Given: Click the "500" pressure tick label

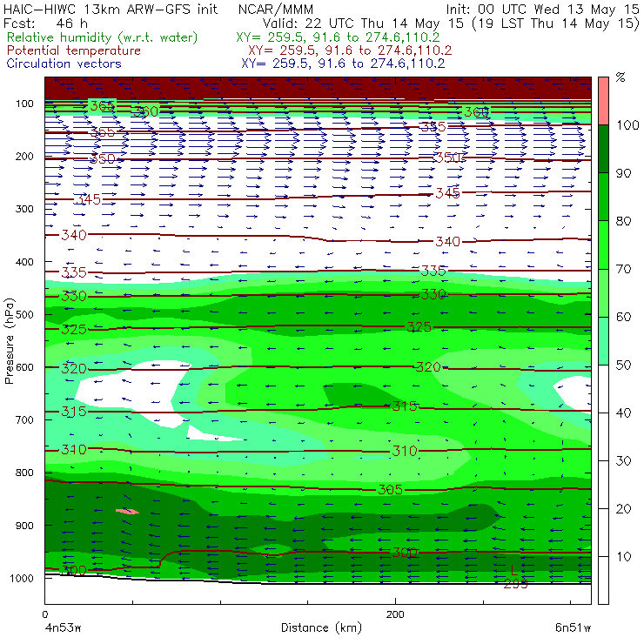Looking at the screenshot, I should (x=24, y=314).
